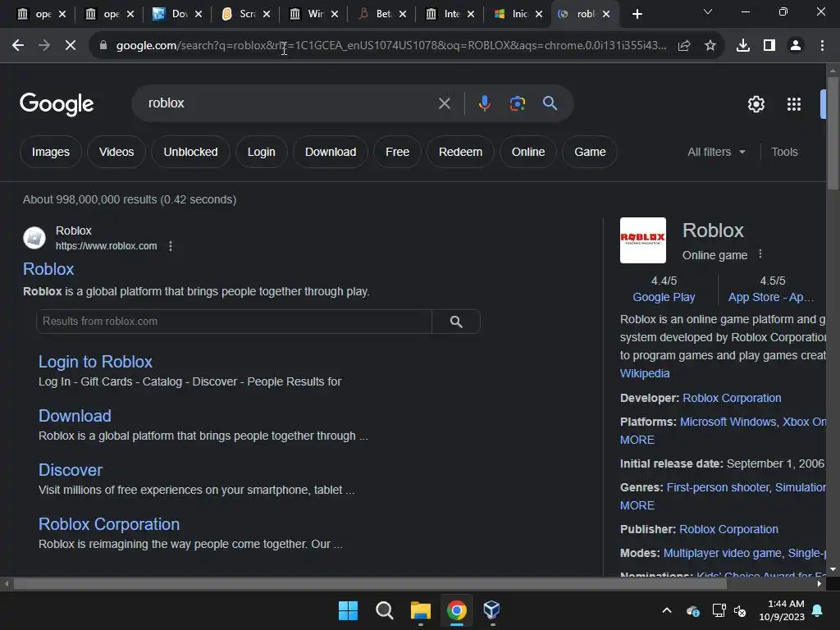Open Microsoft Windows platform link

tap(728, 422)
